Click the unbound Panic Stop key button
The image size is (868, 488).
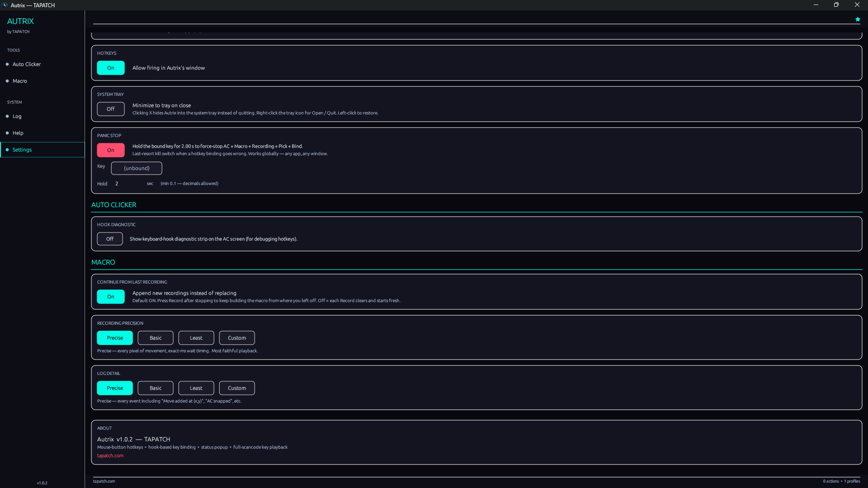[137, 168]
